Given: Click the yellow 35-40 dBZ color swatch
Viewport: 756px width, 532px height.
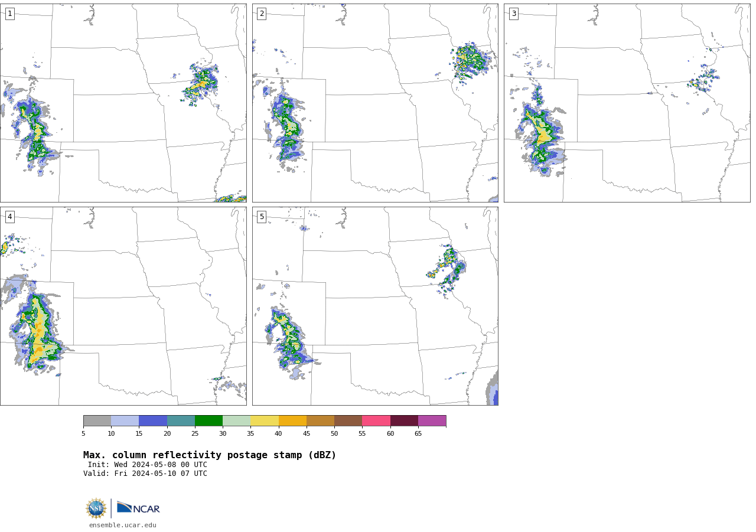Looking at the screenshot, I should [x=265, y=420].
